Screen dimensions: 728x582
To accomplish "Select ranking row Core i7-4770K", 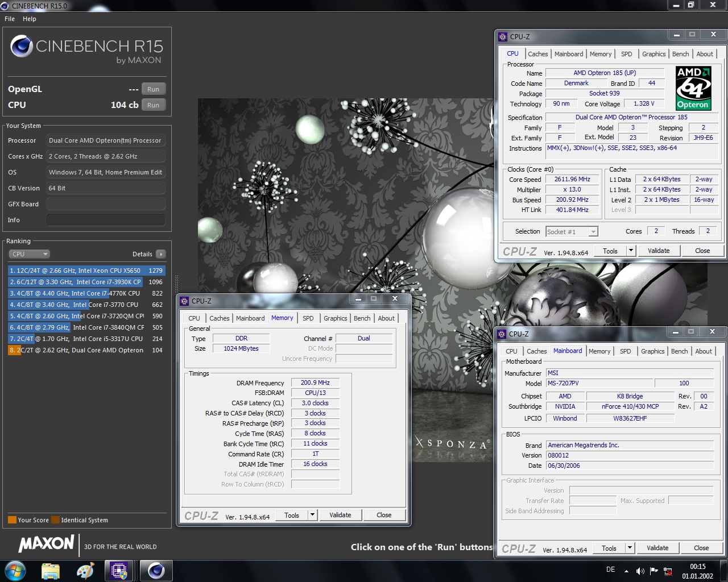I will [86, 293].
